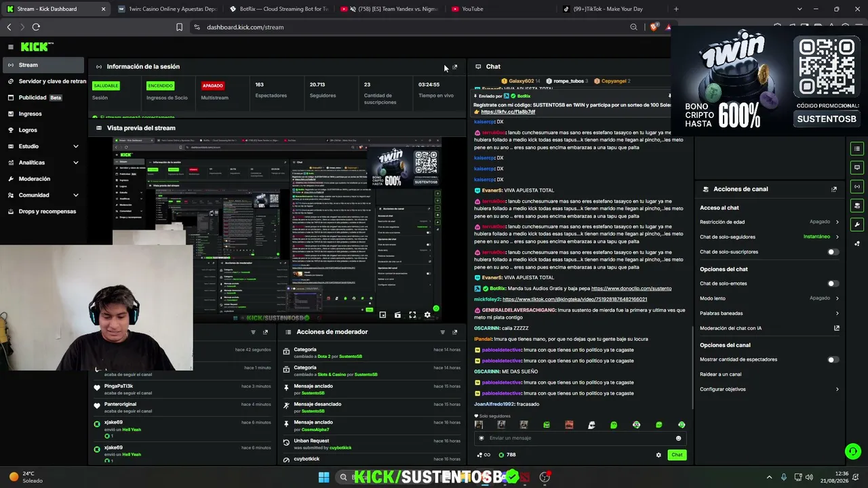Send message with green Chat button
This screenshot has height=488, width=868.
pyautogui.click(x=677, y=455)
